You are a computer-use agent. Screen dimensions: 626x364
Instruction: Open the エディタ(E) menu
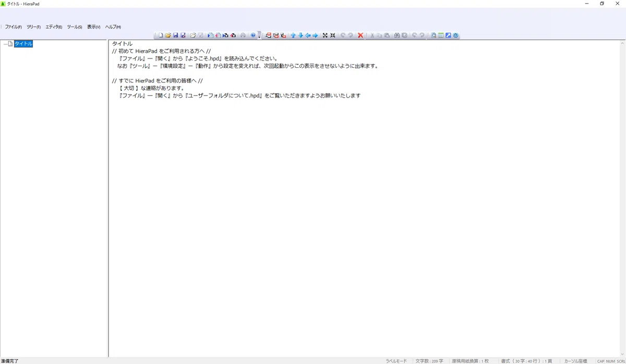(x=54, y=27)
